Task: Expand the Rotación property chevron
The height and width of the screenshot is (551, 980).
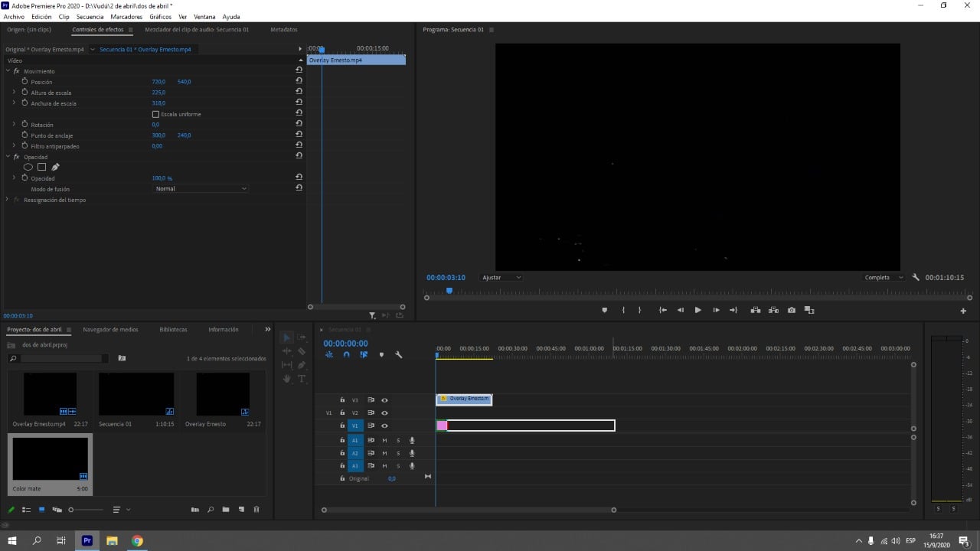Action: (x=14, y=124)
